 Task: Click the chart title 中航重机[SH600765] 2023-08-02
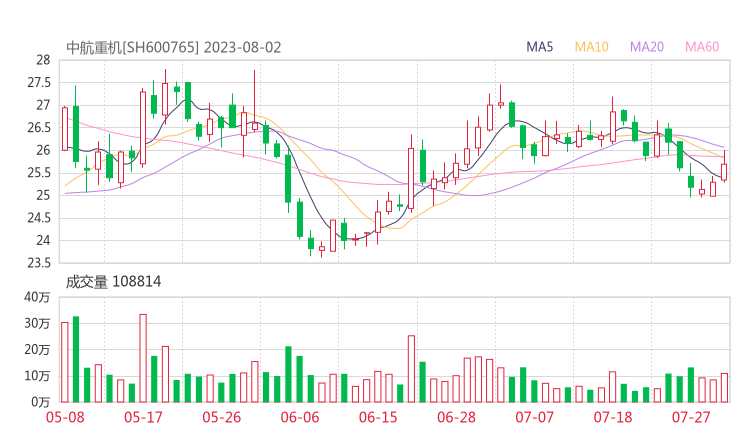point(173,47)
